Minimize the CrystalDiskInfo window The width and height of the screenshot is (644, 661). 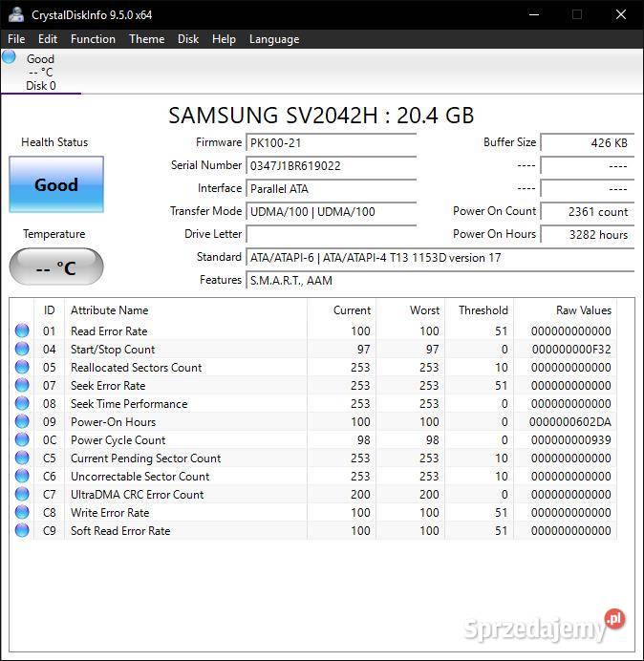(x=534, y=14)
